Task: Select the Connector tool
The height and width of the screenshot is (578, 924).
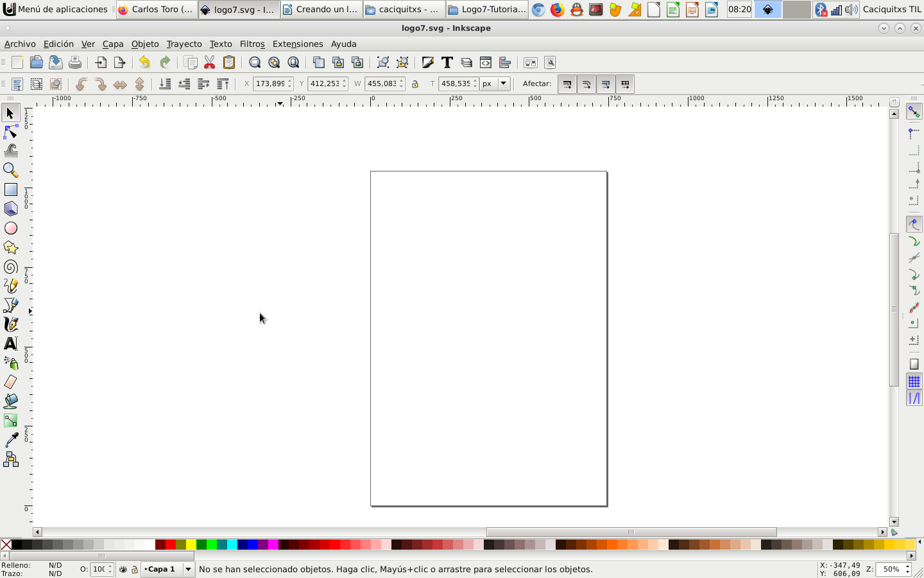Action: [10, 459]
